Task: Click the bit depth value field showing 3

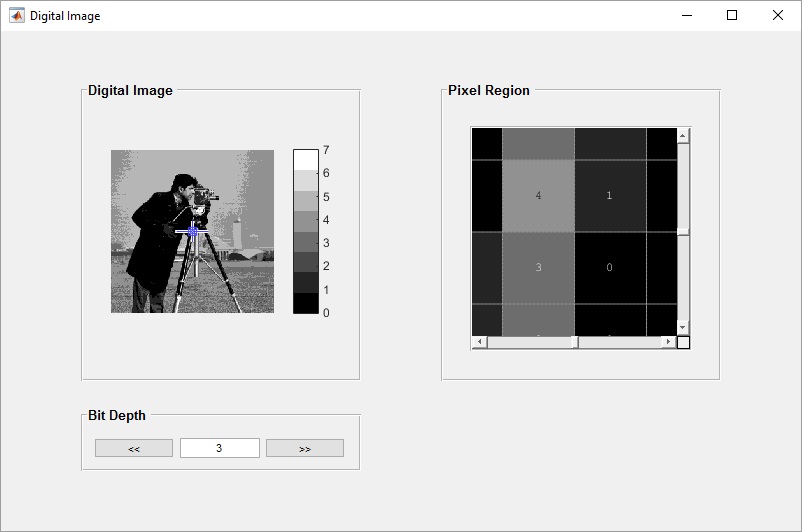Action: click(x=219, y=448)
